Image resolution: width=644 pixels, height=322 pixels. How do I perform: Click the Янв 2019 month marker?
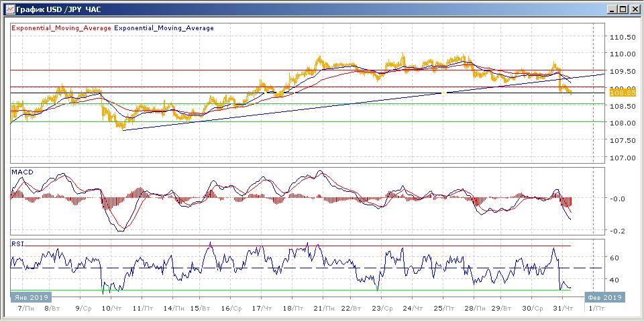coord(31,297)
